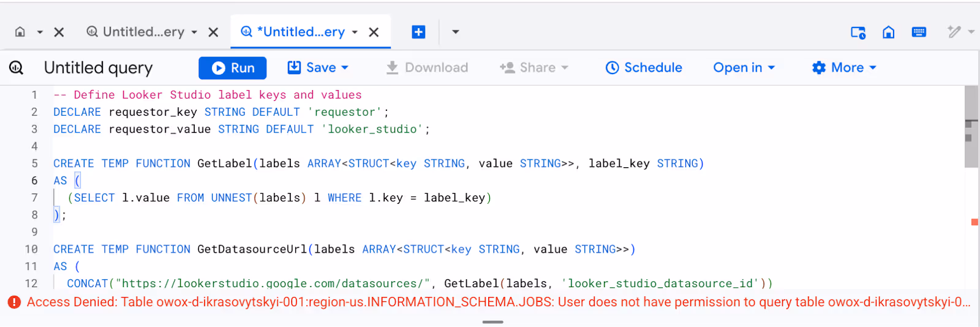Open the More settings menu
The width and height of the screenshot is (980, 327).
tap(844, 67)
